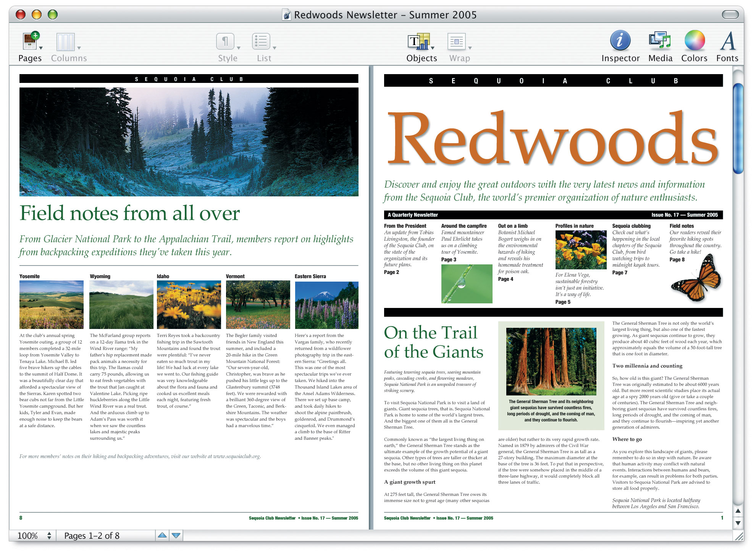This screenshot has height=554, width=756.
Task: Open the Fonts panel
Action: (x=728, y=40)
